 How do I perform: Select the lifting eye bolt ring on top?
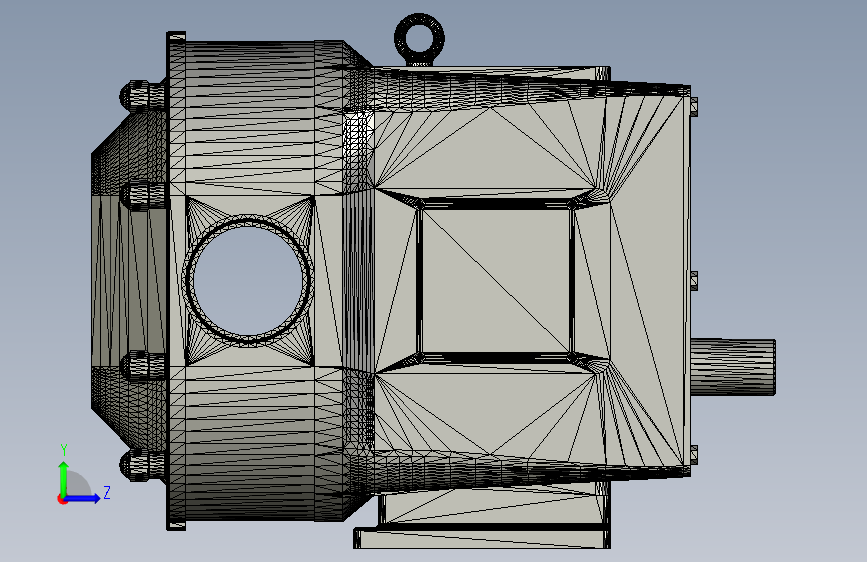click(x=419, y=38)
